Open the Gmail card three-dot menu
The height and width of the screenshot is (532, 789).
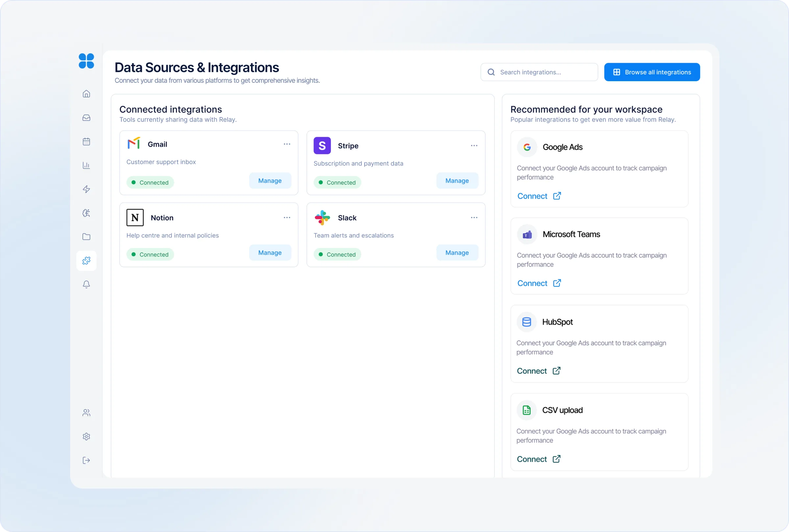pyautogui.click(x=287, y=144)
